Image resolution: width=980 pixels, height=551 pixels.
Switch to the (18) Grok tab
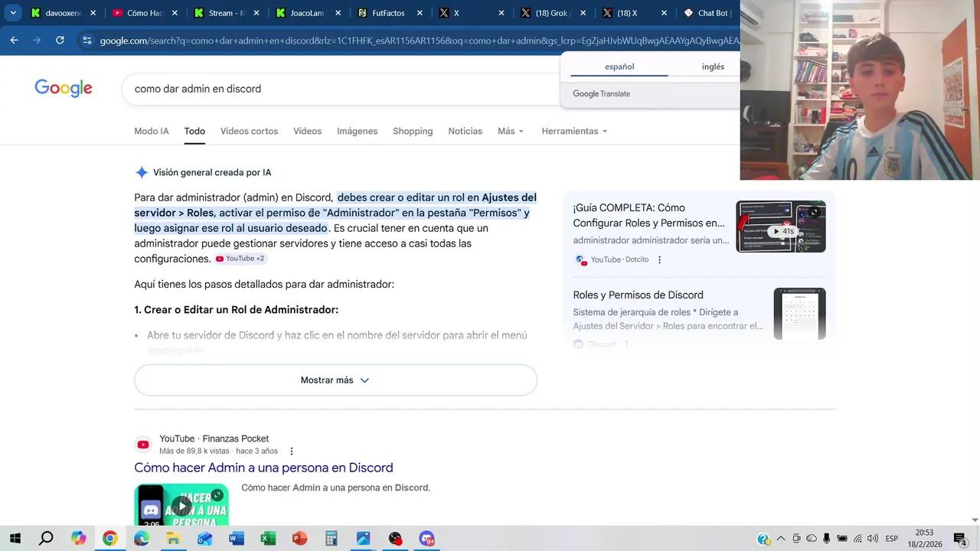553,13
